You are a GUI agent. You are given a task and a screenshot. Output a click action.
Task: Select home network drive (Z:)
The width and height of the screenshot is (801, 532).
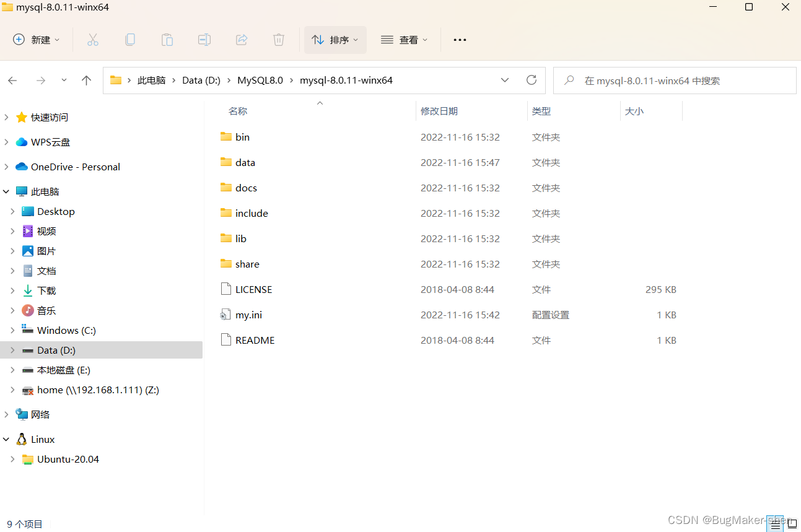click(98, 390)
